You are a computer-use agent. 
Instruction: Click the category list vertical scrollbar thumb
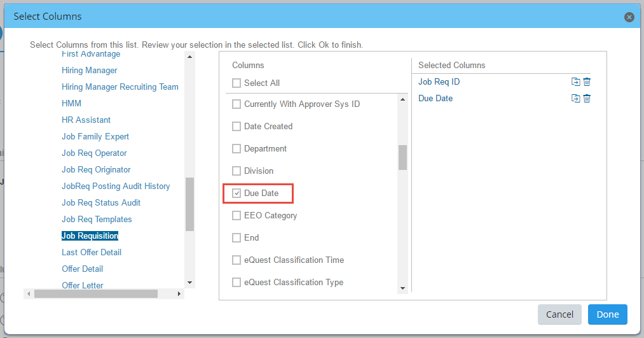pos(189,204)
